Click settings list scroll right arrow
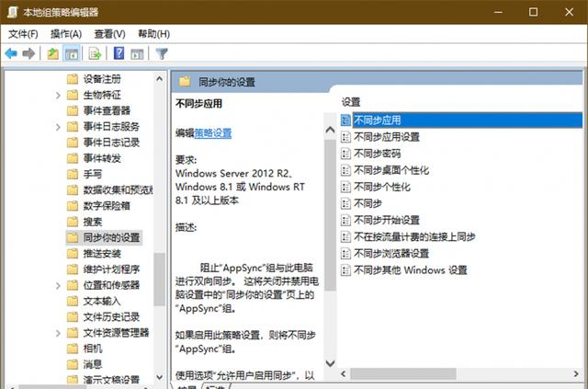588x389 pixels. 576,373
